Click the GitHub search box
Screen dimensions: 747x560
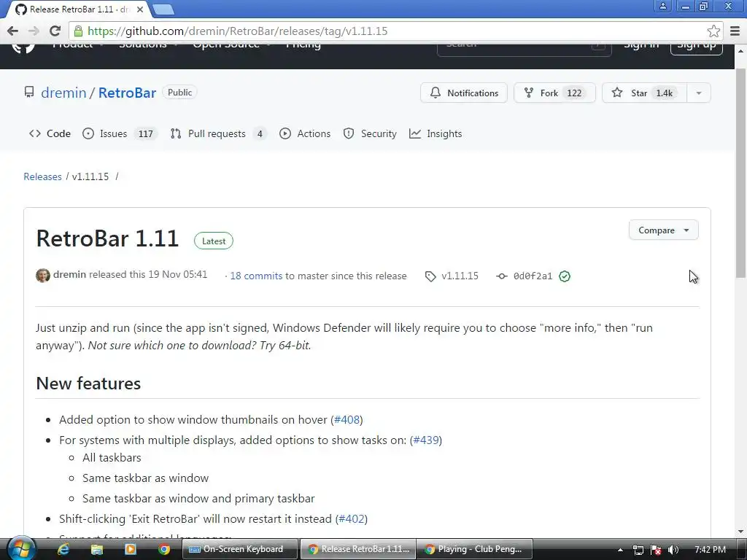point(524,49)
